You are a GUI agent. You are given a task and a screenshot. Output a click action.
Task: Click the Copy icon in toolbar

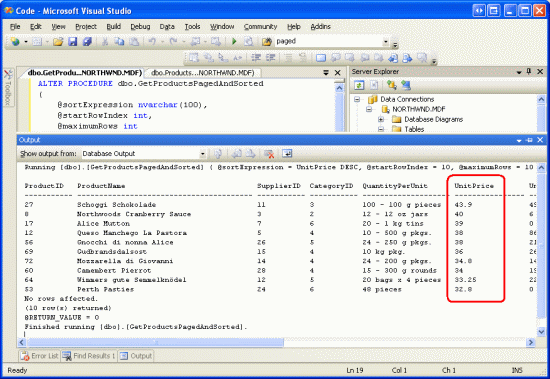click(x=120, y=41)
